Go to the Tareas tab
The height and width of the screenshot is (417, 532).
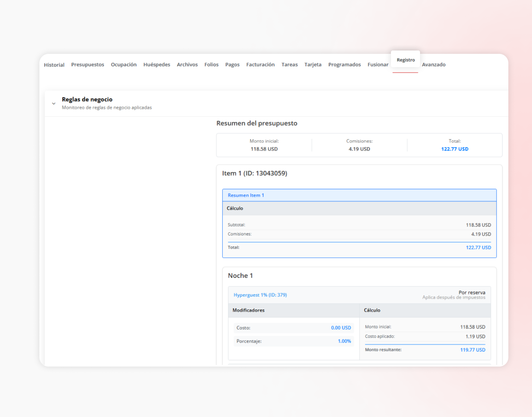(x=289, y=64)
